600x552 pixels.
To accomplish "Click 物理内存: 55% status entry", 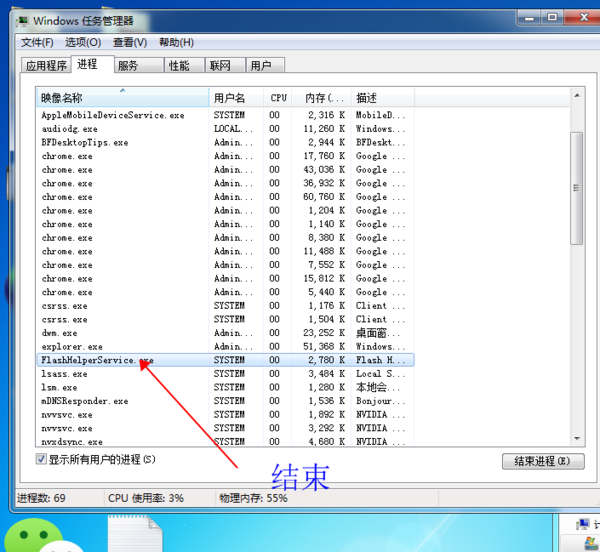I will tap(253, 498).
